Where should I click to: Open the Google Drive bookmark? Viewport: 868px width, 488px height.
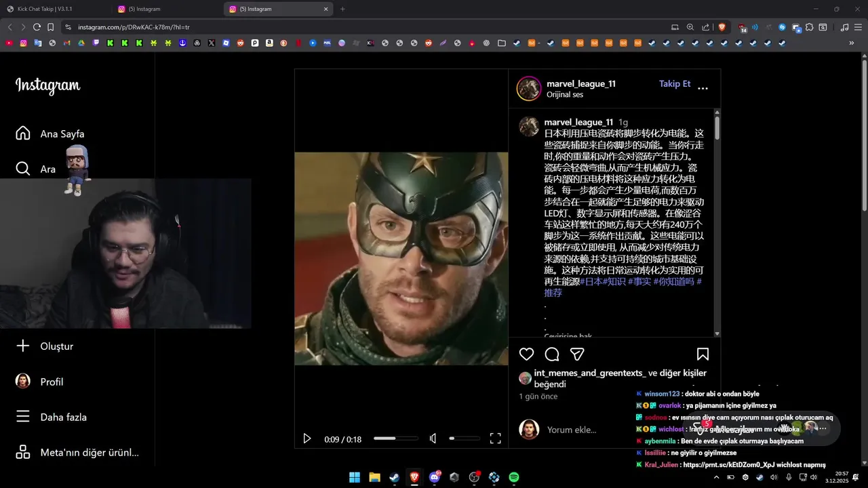coord(81,43)
